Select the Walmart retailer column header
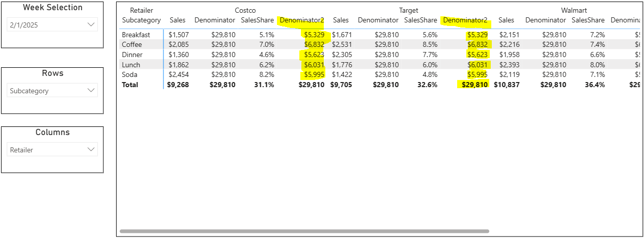Image resolution: width=644 pixels, height=238 pixels. click(573, 10)
